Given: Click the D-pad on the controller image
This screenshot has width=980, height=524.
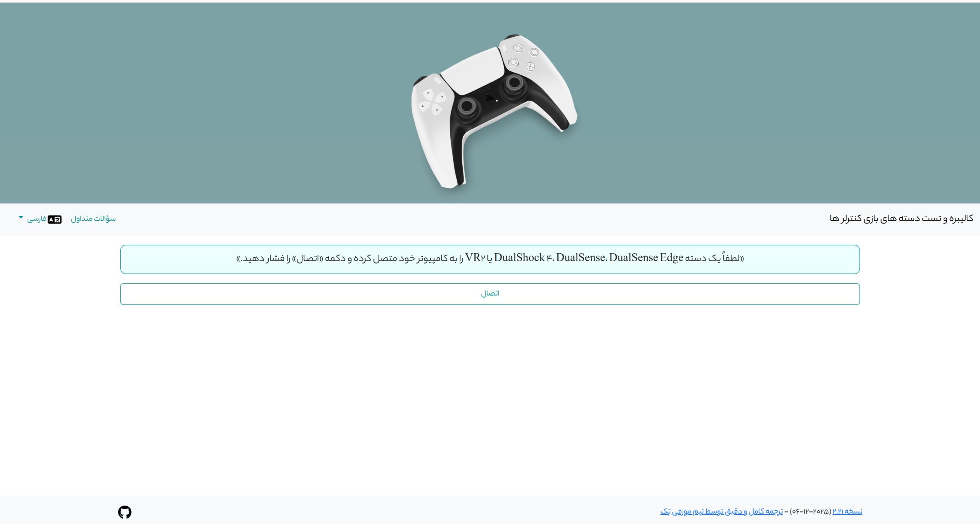Looking at the screenshot, I should pyautogui.click(x=432, y=101).
